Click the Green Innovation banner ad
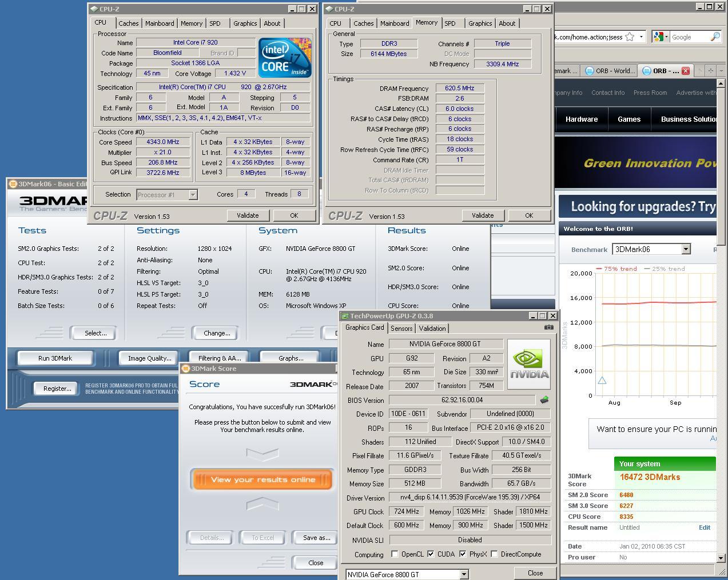This screenshot has height=580, width=728. coord(636,162)
